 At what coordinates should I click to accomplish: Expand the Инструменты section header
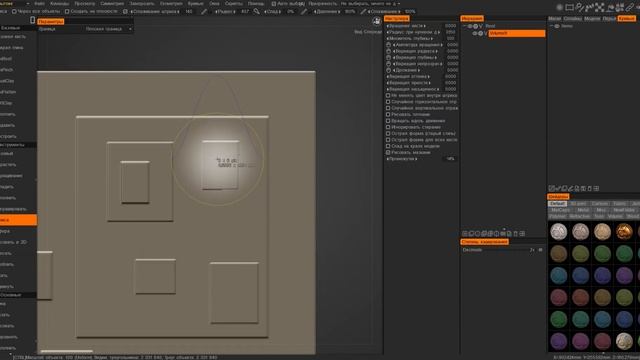coord(18,145)
